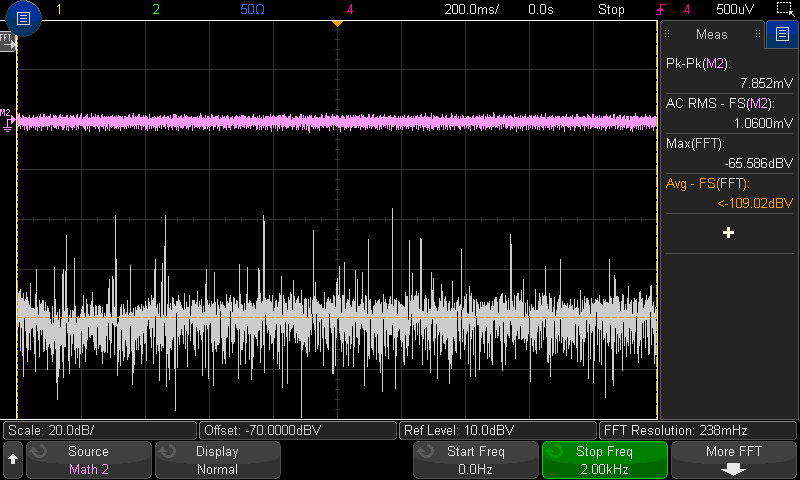800x480 pixels.
Task: Go back with the up arrow softkey
Action: pos(13,460)
